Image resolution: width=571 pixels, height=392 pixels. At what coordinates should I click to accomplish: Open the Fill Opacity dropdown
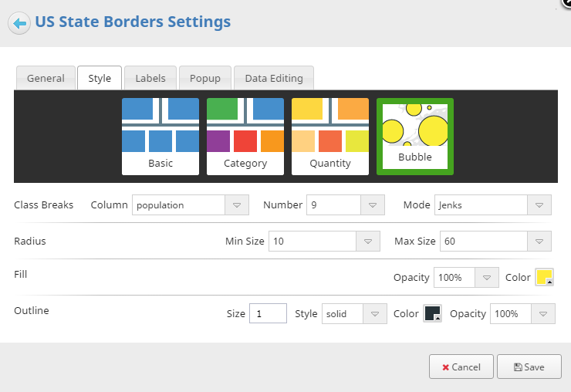466,278
